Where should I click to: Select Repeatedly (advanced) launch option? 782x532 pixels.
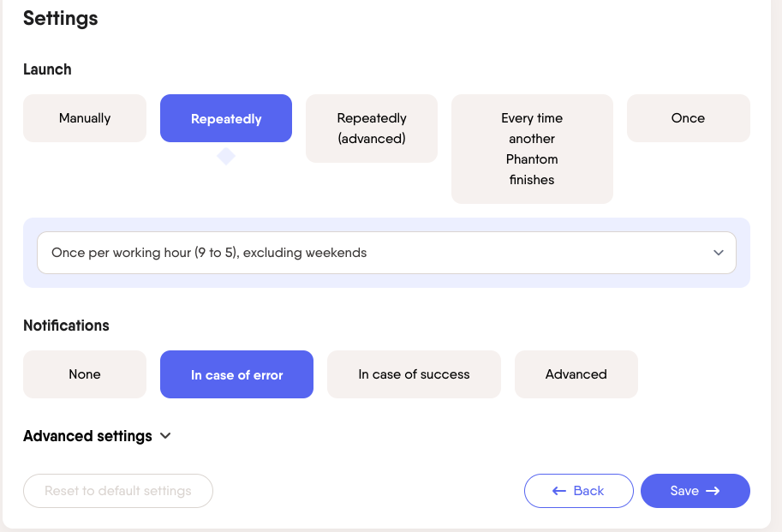tap(372, 129)
